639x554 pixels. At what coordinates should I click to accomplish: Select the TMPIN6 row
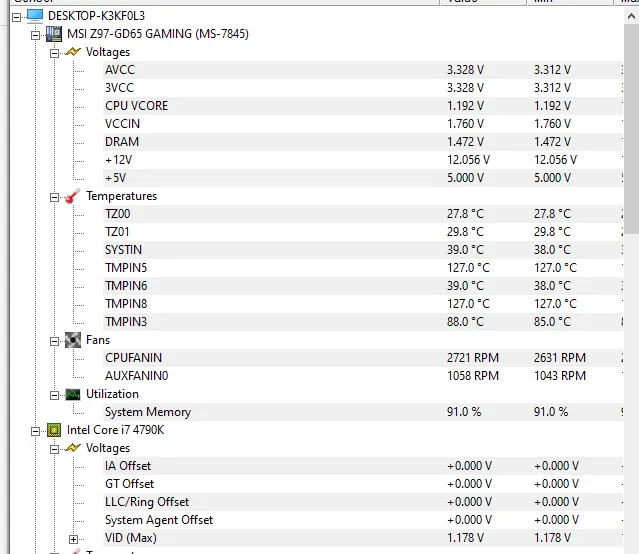point(363,286)
